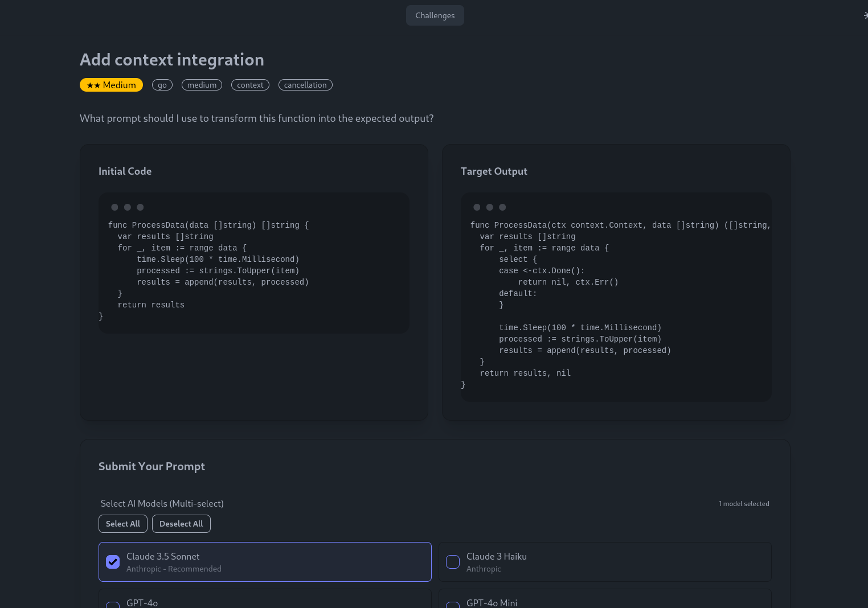
Task: Click 'return nil, ctx.Err()' code line
Action: [x=568, y=282]
